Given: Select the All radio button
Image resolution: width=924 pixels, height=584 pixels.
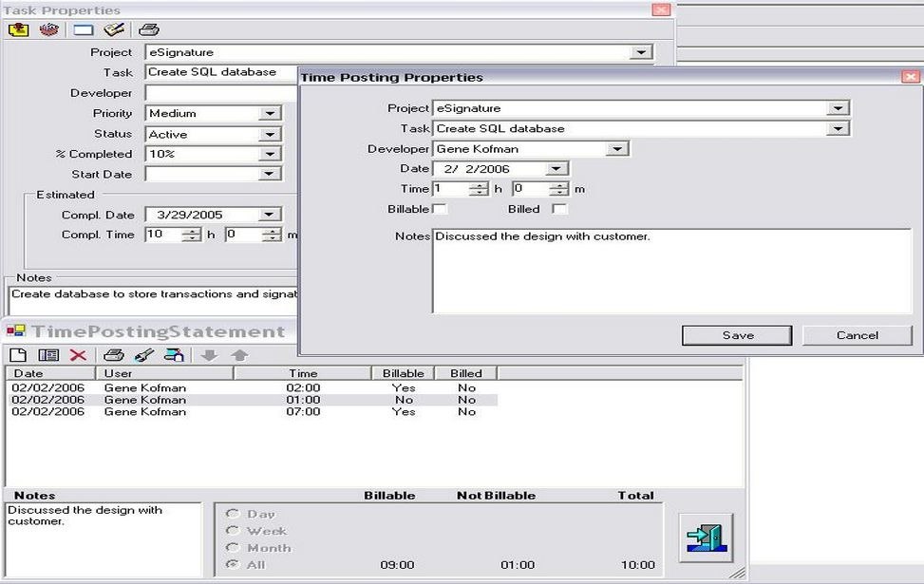Looking at the screenshot, I should click(x=234, y=563).
